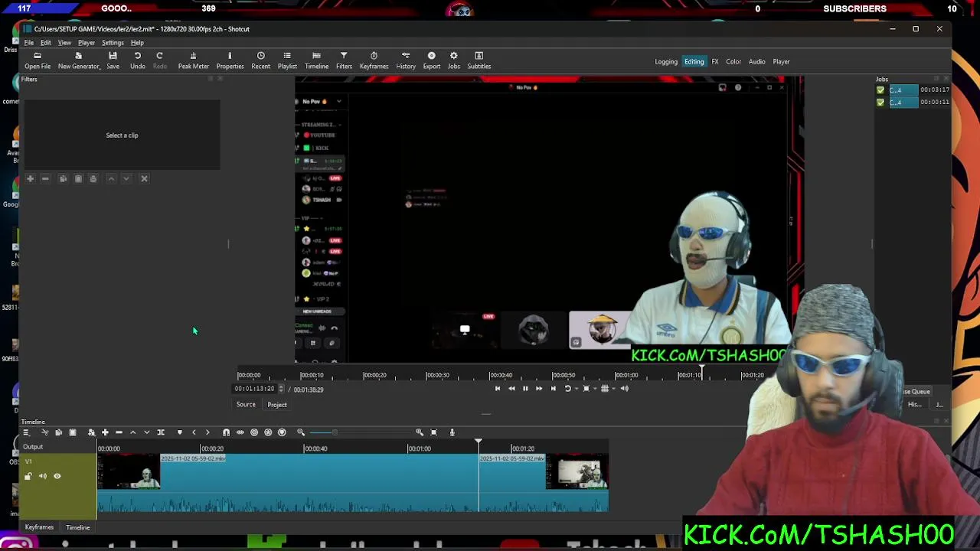The width and height of the screenshot is (980, 551).
Task: Zoom out the timeline
Action: (301, 432)
